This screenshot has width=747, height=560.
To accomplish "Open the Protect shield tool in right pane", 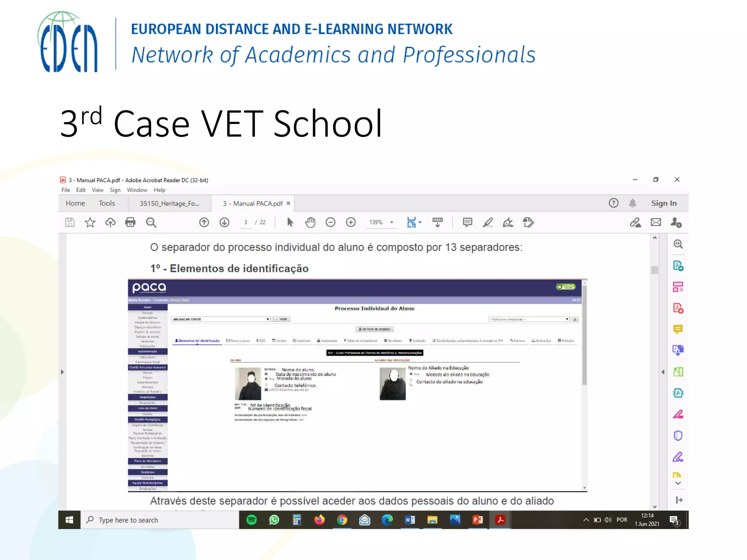I will pos(678,436).
